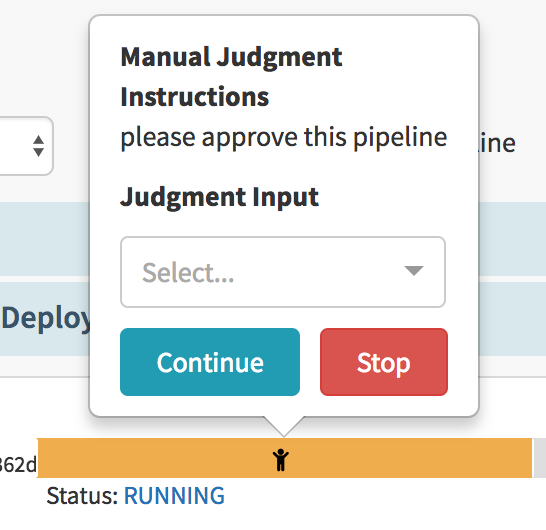
Task: Click the Manual Judgment popover title
Action: 232,57
